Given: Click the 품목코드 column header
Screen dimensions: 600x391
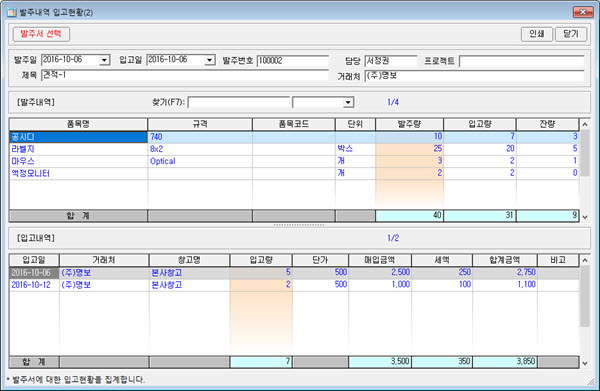Looking at the screenshot, I should [294, 124].
